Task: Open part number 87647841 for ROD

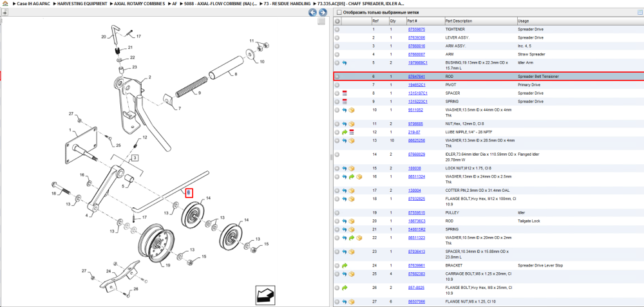Action: (416, 77)
